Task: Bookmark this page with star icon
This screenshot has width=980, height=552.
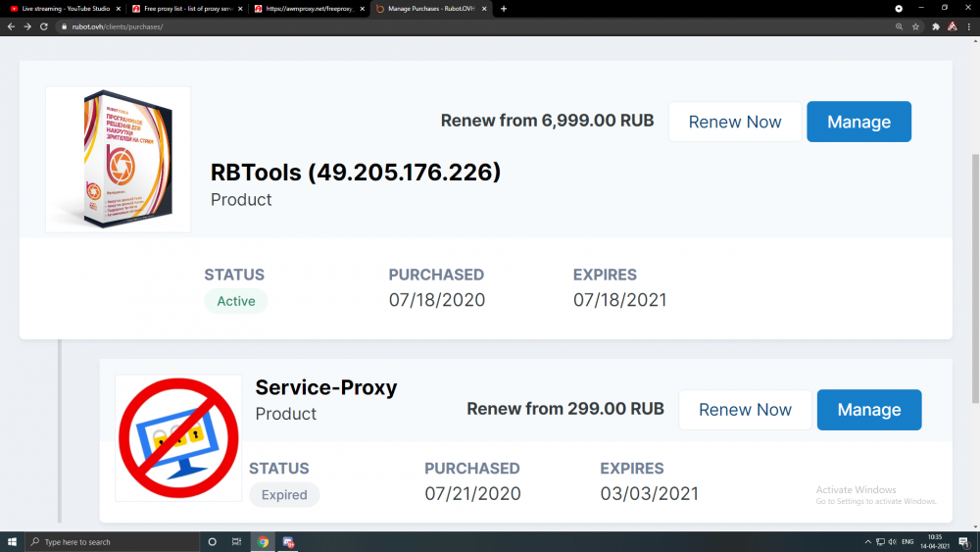Action: tap(915, 26)
